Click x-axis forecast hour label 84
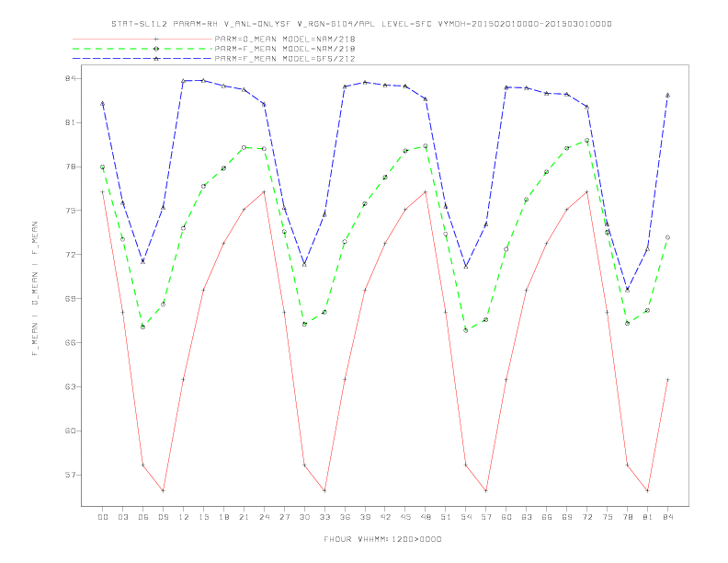Viewport: 728px width, 563px height. point(668,517)
